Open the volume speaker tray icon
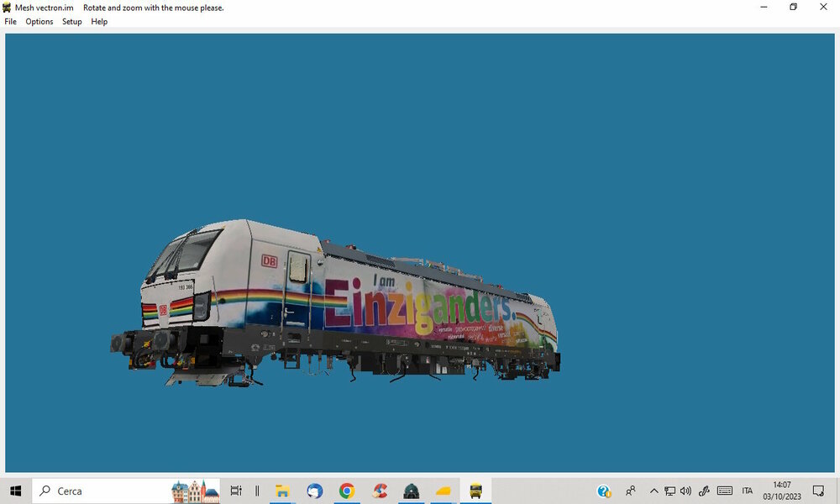840x504 pixels. 685,491
